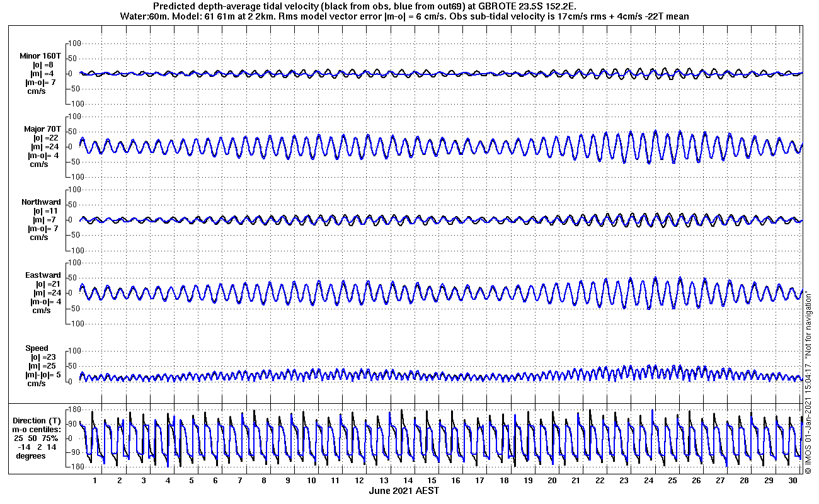Click the 'June 2021 AEST' axis label
The image size is (819, 504).
(404, 490)
